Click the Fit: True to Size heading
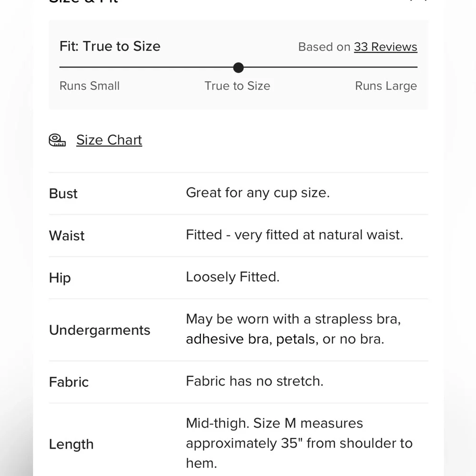This screenshot has height=476, width=476. click(110, 46)
